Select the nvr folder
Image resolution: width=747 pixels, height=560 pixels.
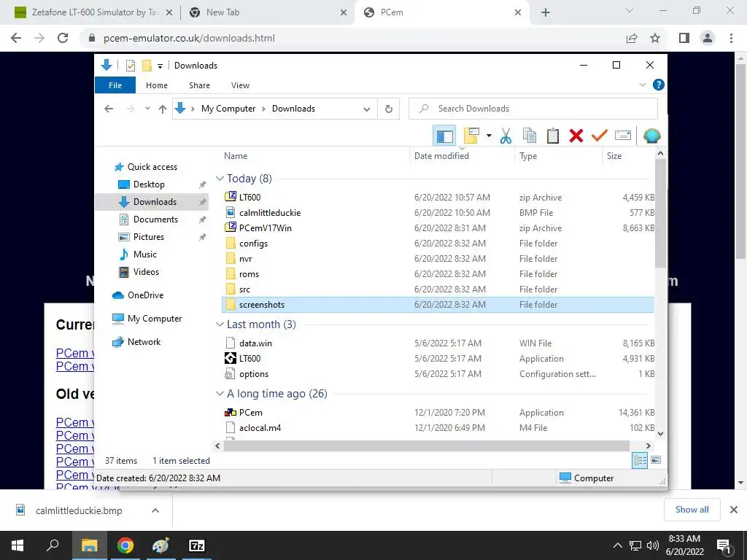438,259
